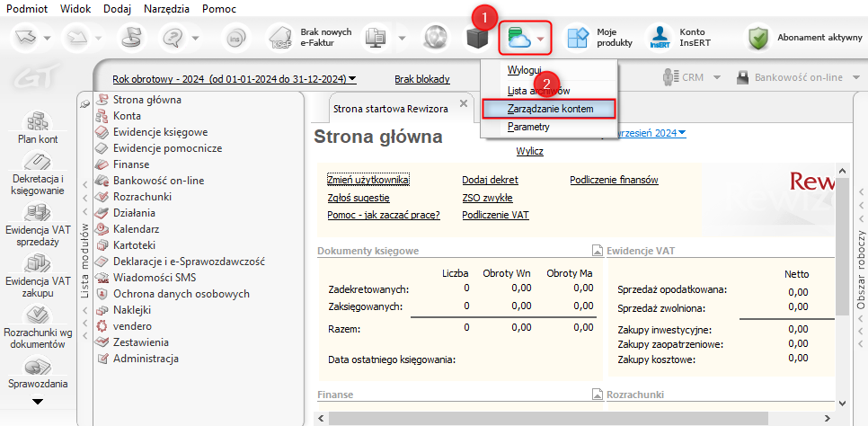Open Pomoc - jak zacząć pracę link

click(384, 215)
